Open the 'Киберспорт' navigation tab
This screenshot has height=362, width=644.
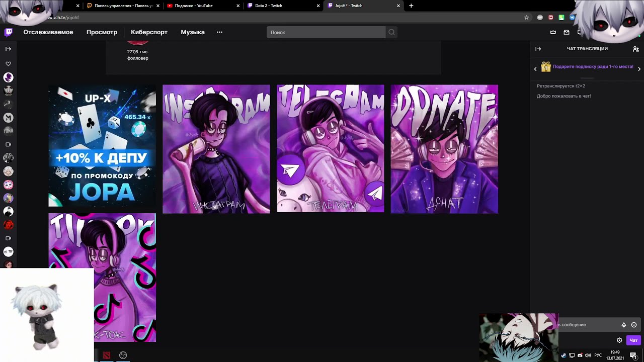point(149,32)
